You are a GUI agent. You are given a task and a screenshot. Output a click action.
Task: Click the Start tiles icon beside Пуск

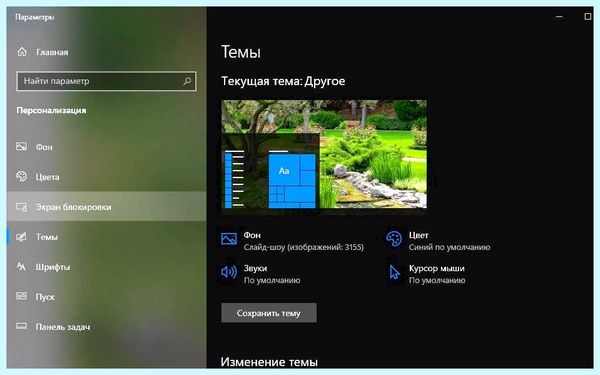coord(22,296)
